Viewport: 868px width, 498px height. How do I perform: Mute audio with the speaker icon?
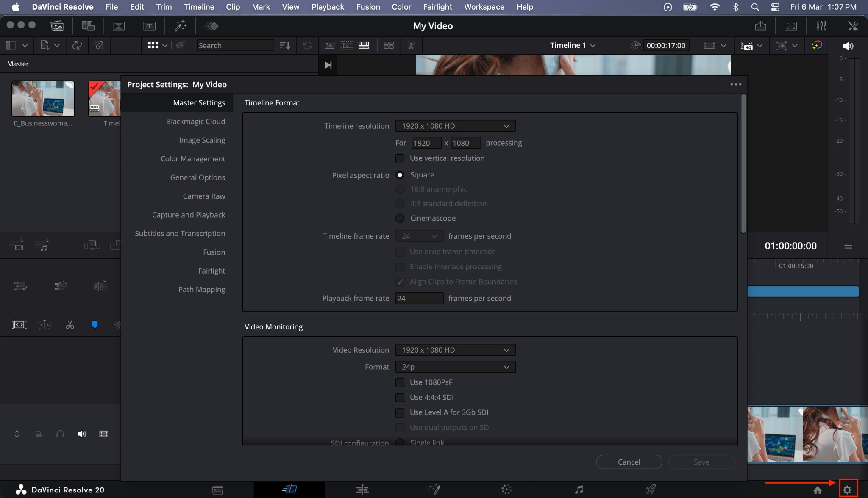[x=848, y=46]
